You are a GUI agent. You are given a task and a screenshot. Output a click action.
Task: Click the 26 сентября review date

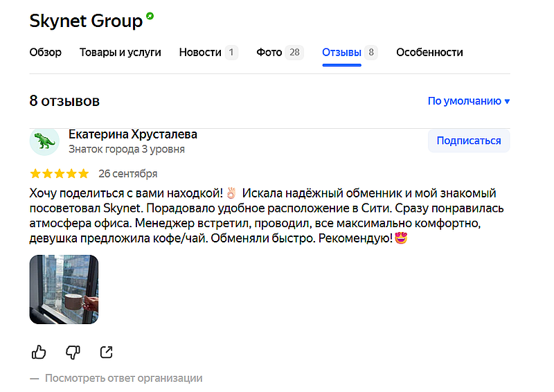[x=128, y=174]
